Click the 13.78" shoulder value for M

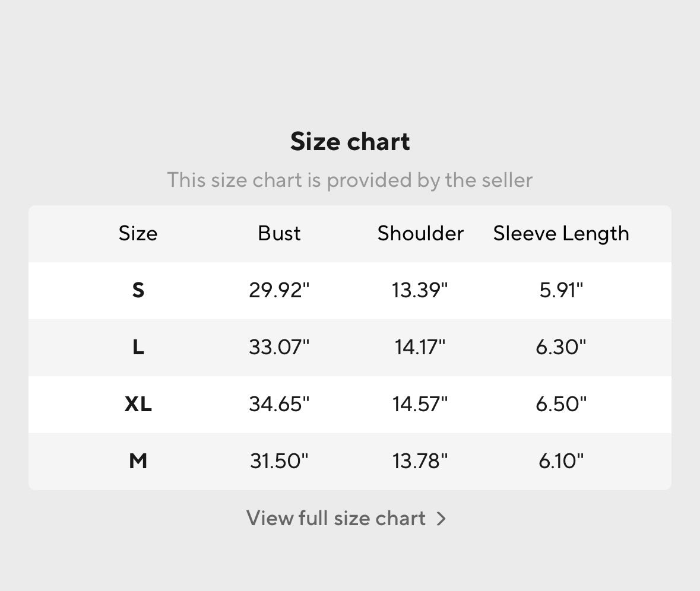[x=420, y=460]
